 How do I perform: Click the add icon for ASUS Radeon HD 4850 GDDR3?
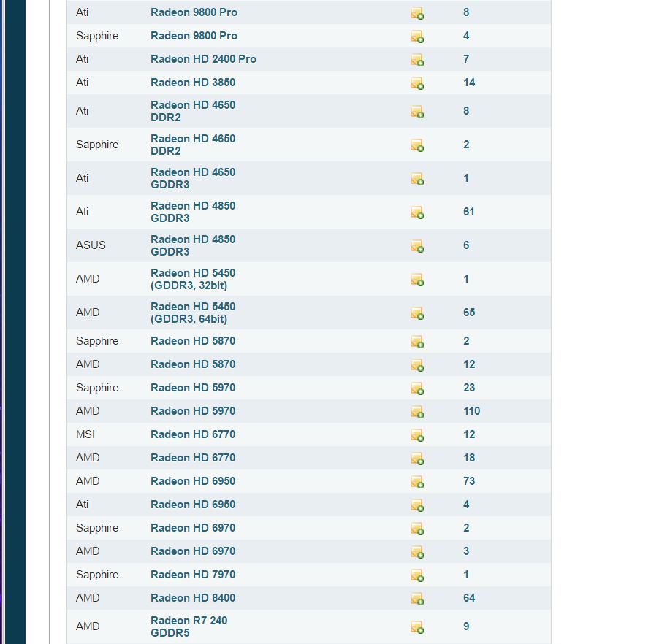click(417, 246)
